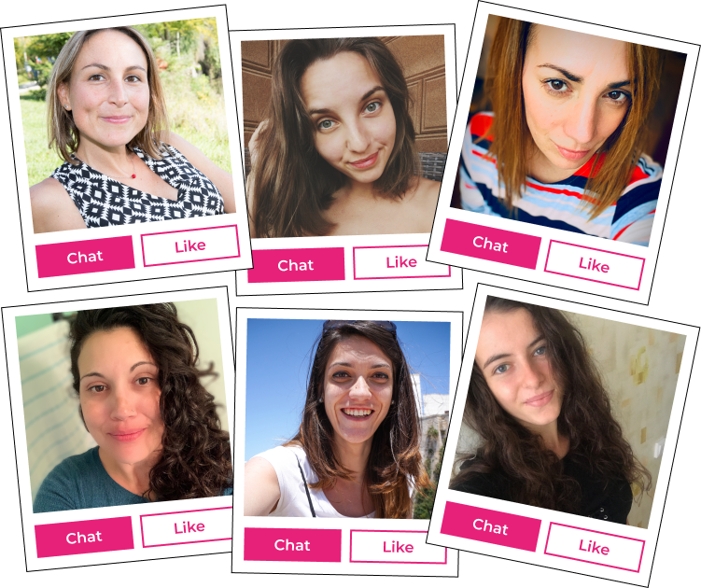Click Like on the striped-shirt photo card

(595, 265)
